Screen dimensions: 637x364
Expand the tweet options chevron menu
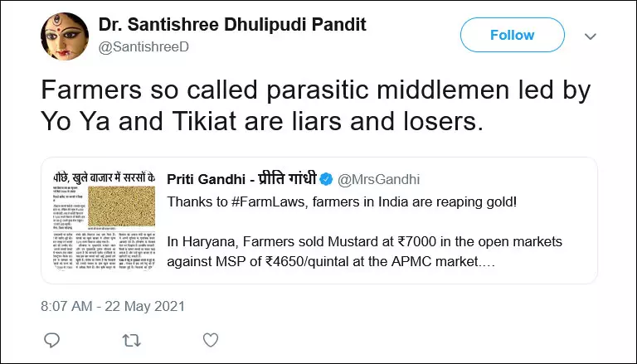(x=591, y=36)
